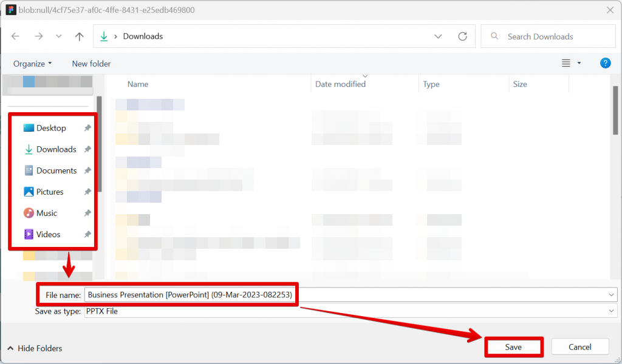The image size is (622, 364).
Task: Create a New folder
Action: click(x=91, y=63)
